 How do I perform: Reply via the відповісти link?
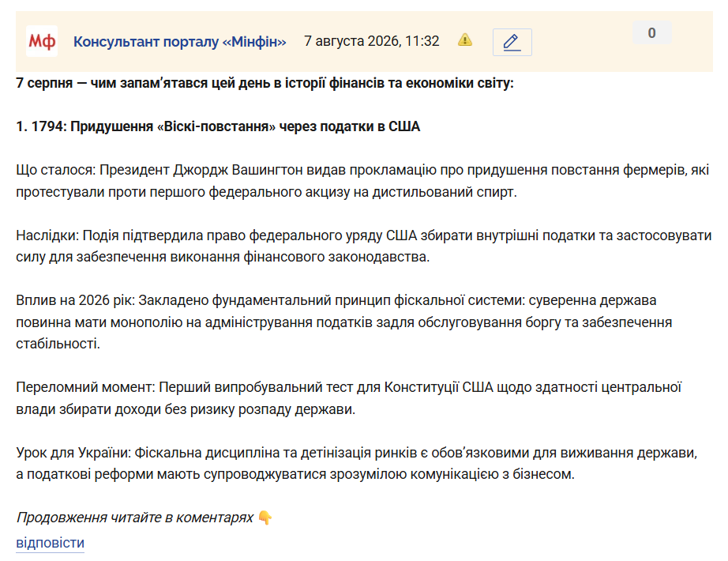click(x=51, y=543)
